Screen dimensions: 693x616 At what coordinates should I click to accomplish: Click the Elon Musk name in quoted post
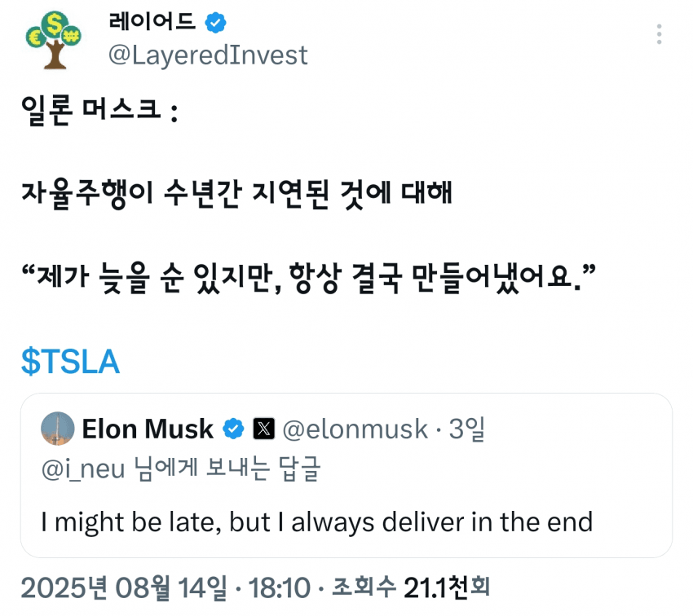point(148,429)
